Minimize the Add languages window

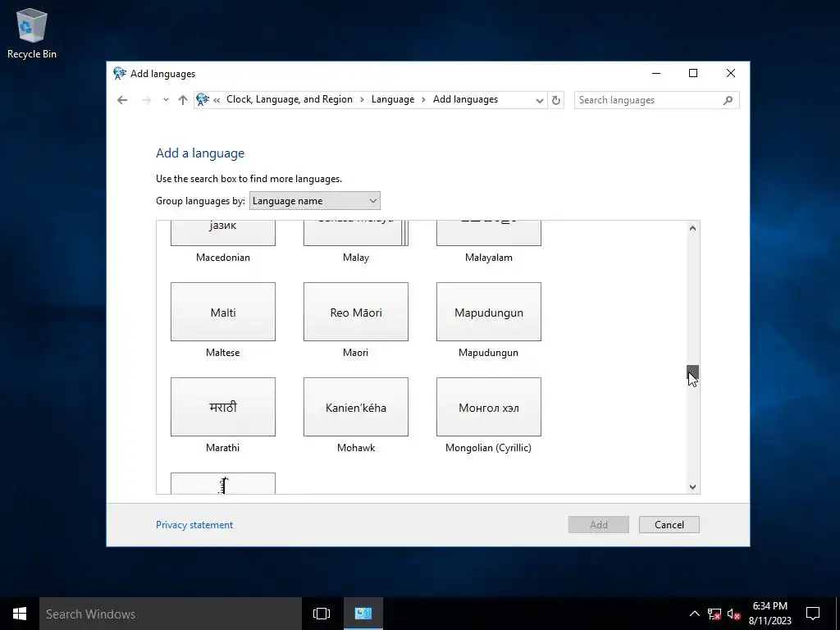[656, 73]
